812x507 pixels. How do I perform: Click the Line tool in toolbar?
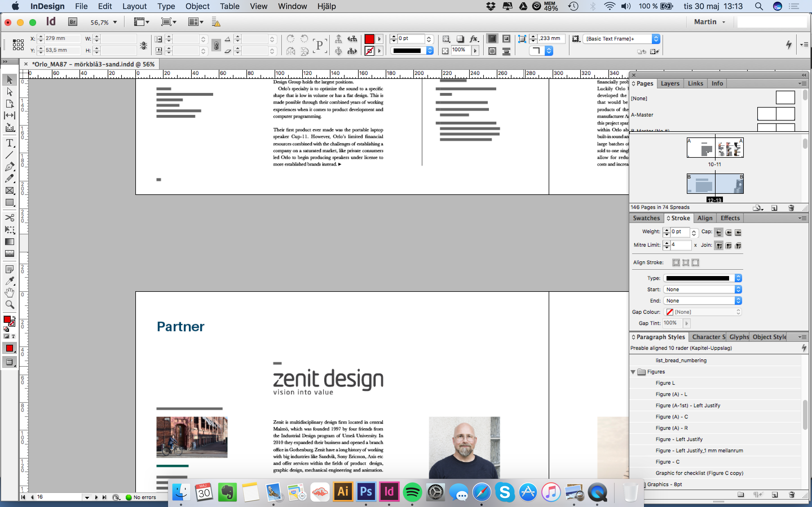(x=9, y=153)
